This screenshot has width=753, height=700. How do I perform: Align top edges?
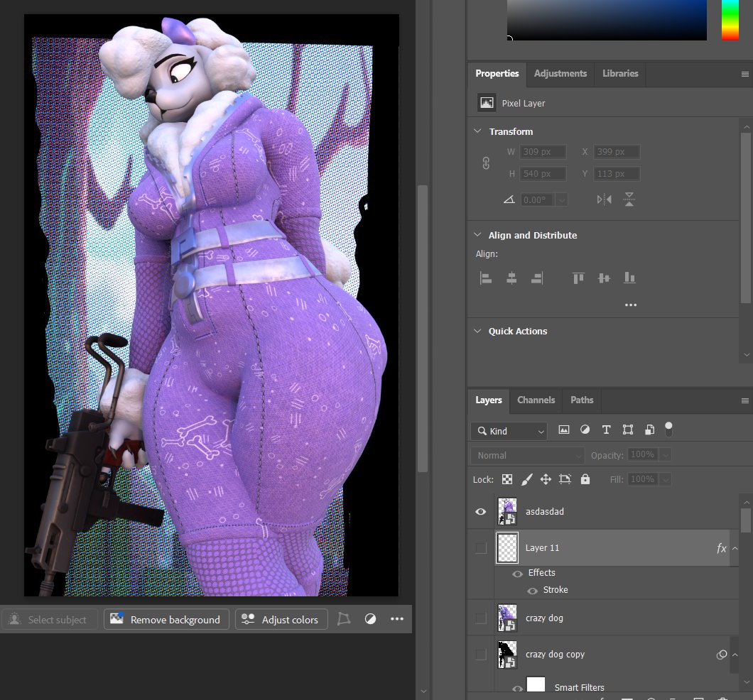[x=578, y=278]
